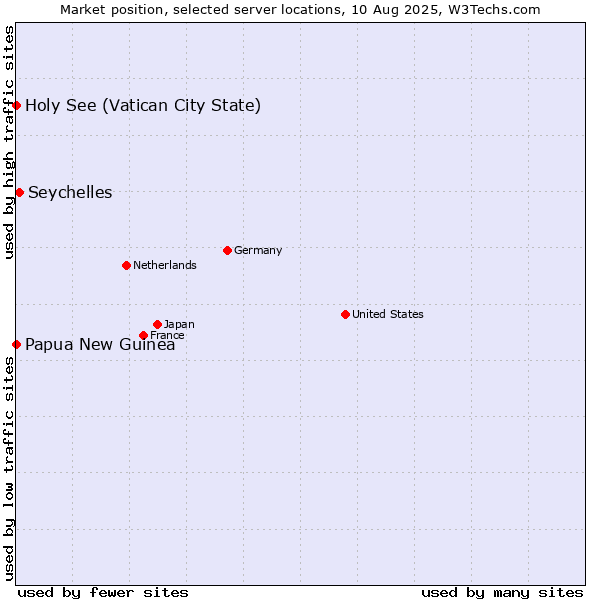
Task: Click the Papua New Guinea red marker
Action: click(x=16, y=344)
